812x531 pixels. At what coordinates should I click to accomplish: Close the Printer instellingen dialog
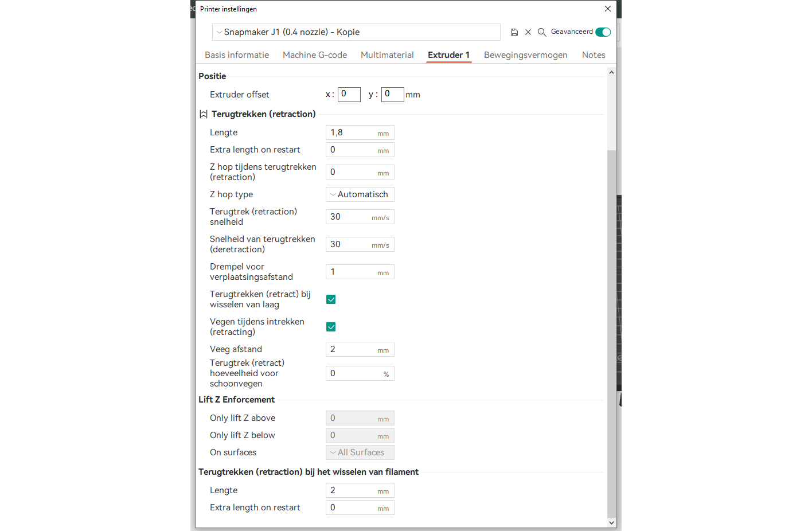608,9
